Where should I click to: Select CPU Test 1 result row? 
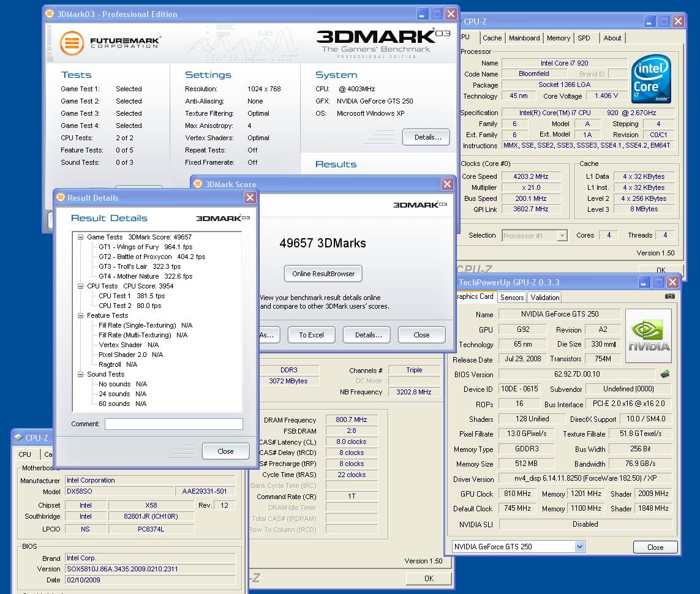click(132, 296)
